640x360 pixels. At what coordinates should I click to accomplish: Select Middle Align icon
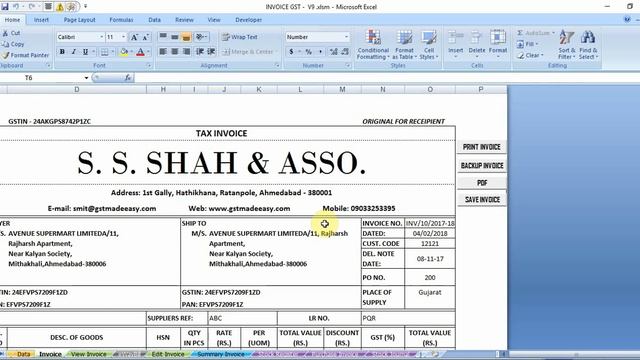pyautogui.click(x=175, y=37)
